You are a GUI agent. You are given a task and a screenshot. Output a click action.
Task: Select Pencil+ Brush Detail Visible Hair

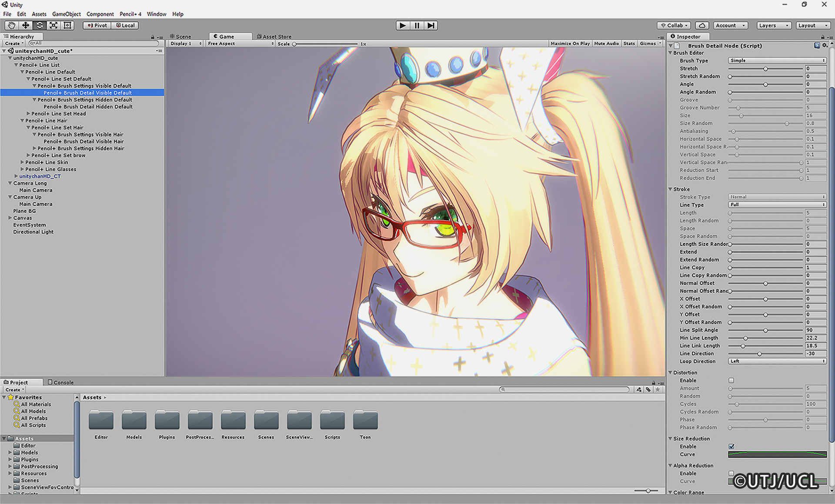[83, 141]
